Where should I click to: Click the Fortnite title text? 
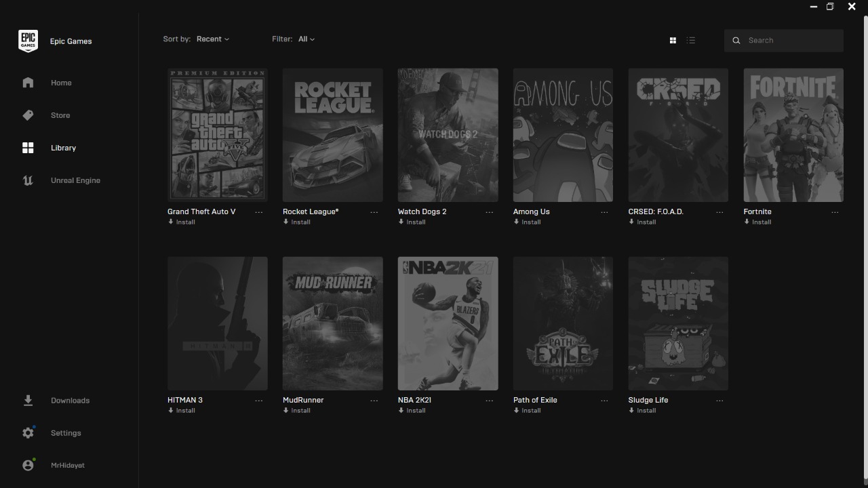click(757, 211)
